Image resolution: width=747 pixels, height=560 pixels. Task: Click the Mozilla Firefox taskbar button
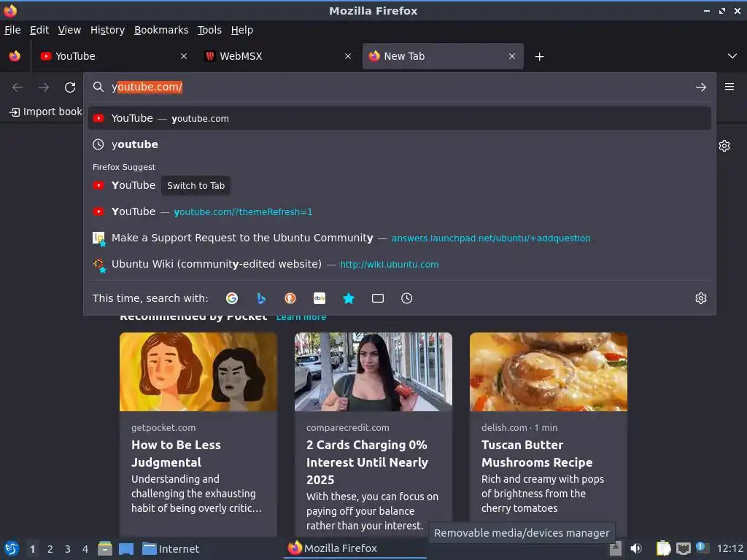[x=355, y=548]
